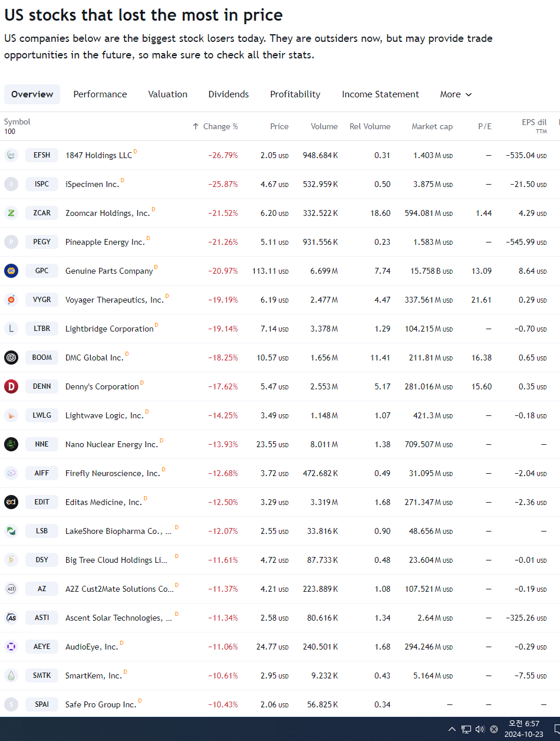
Task: Click the Pineapple Energy PEGY logo icon
Action: 11,242
